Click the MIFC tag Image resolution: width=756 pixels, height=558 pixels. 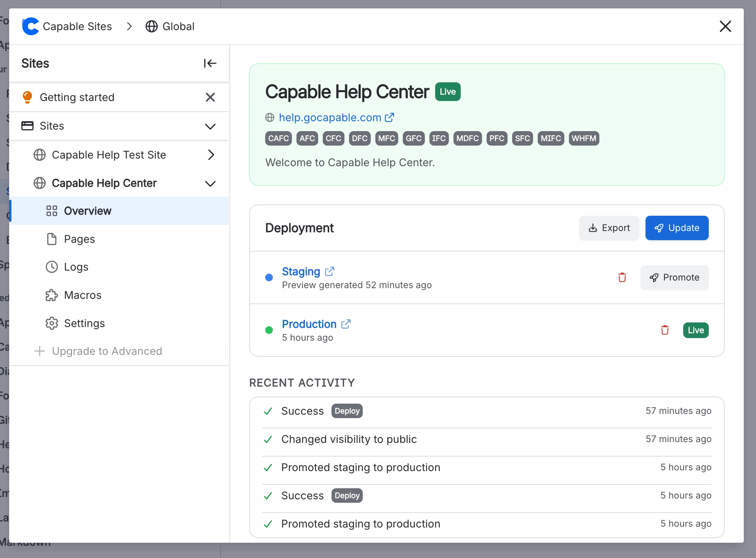(x=551, y=138)
